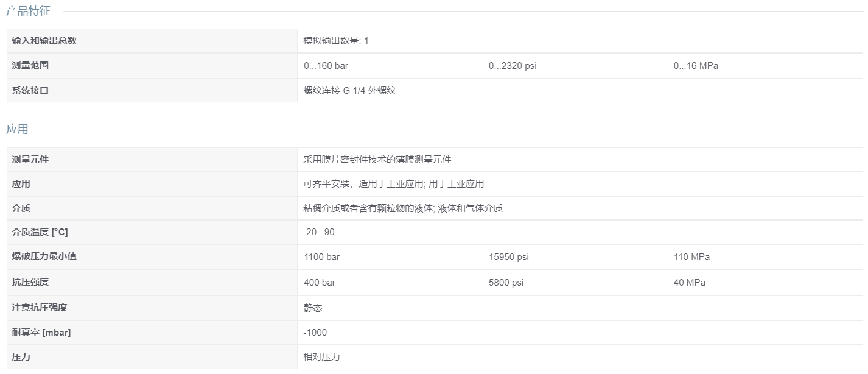Screen dimensions: 868x374
Task: Select the 采用膜片密封件技术的薄膜测量元件 text
Action: pyautogui.click(x=377, y=160)
